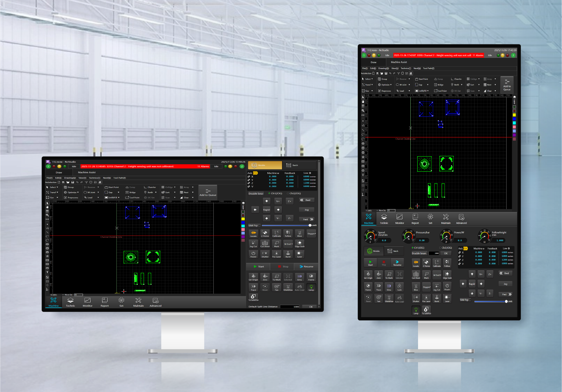Click Add to Queue on the landscape monitor
The width and height of the screenshot is (562, 392).
pyautogui.click(x=208, y=193)
